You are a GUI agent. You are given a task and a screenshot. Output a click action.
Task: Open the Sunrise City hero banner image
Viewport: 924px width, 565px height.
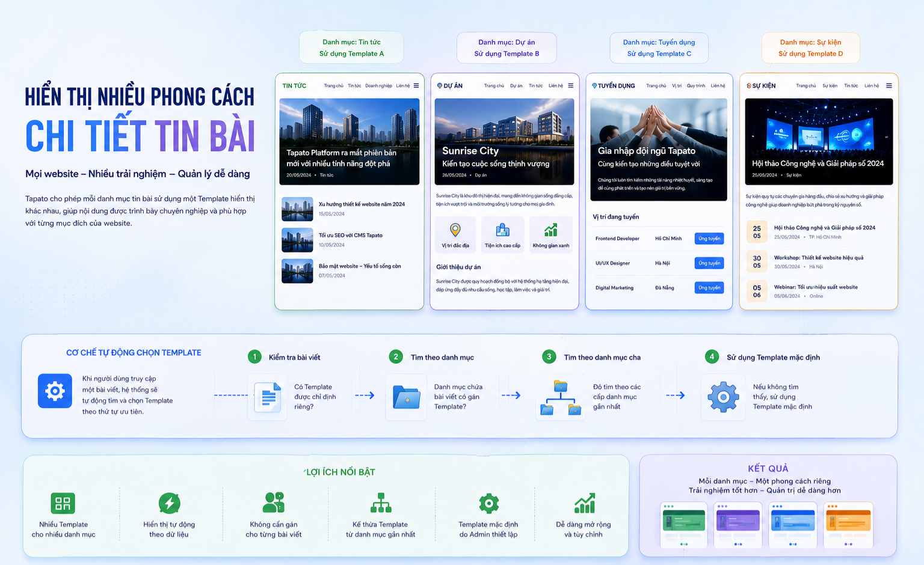504,142
